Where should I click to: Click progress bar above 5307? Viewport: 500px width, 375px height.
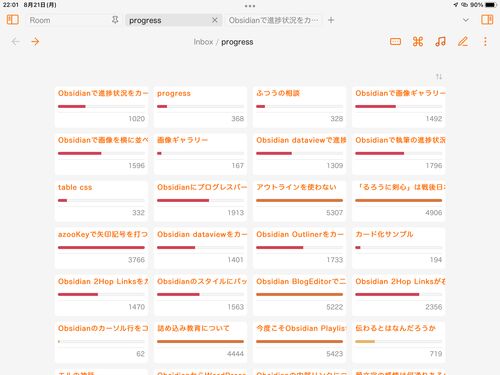point(299,200)
